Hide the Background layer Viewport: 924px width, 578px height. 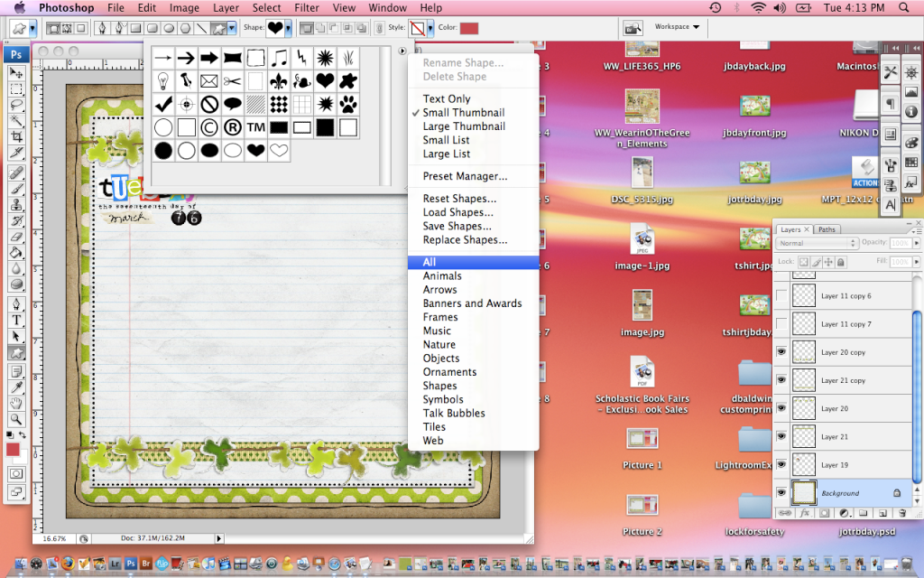(x=781, y=492)
